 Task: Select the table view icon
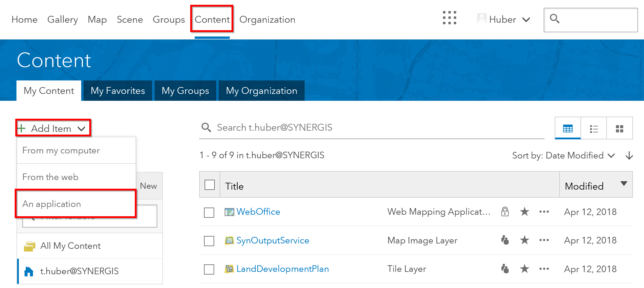point(568,128)
